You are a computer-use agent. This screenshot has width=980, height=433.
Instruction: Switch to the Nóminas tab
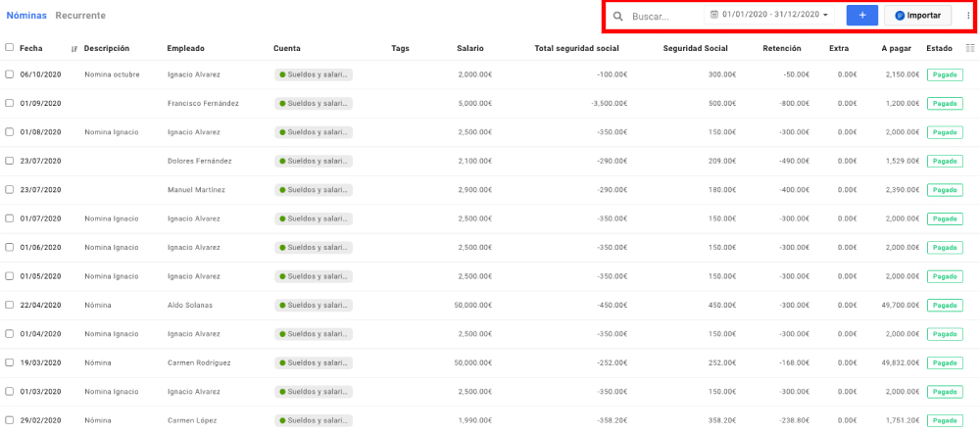26,16
